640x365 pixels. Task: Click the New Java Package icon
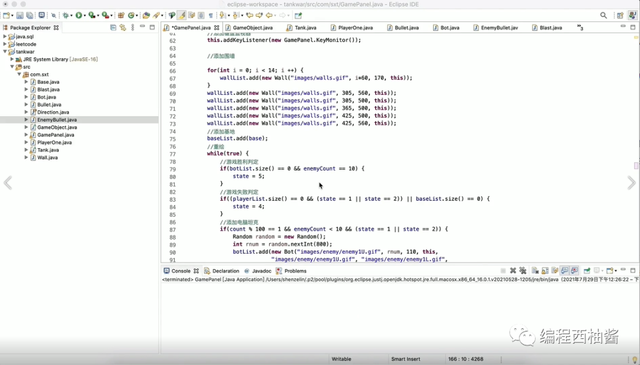pyautogui.click(x=121, y=16)
